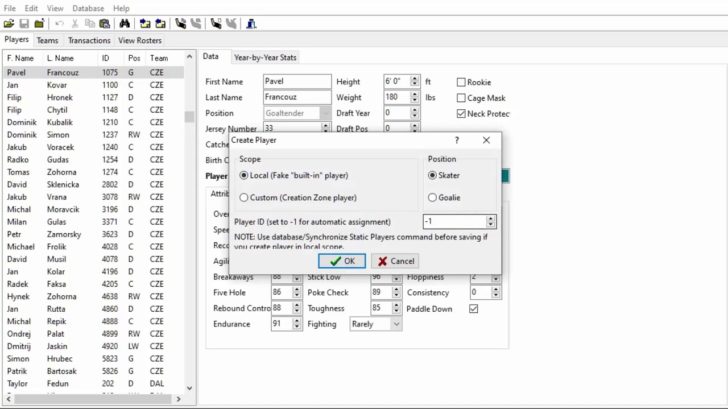Image resolution: width=728 pixels, height=409 pixels.
Task: Open the Database menu
Action: (x=88, y=8)
